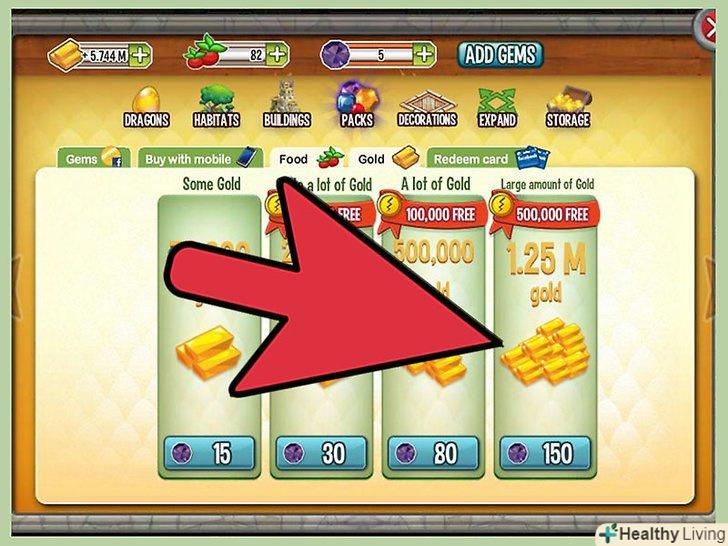Screen dimensions: 728x546
Task: Buy A lot of Gold for 80 gems
Action: [433, 453]
